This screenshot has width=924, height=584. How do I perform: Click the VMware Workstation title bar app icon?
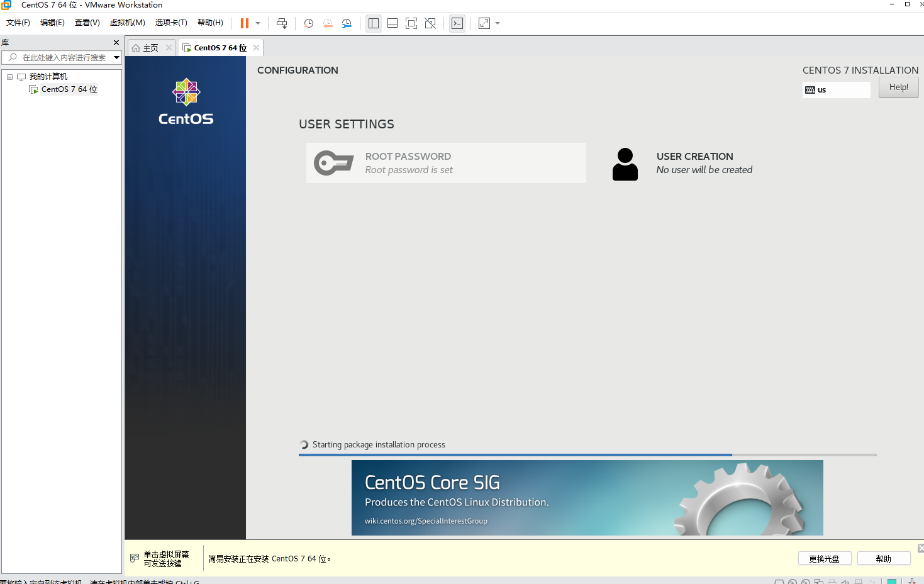(6, 5)
